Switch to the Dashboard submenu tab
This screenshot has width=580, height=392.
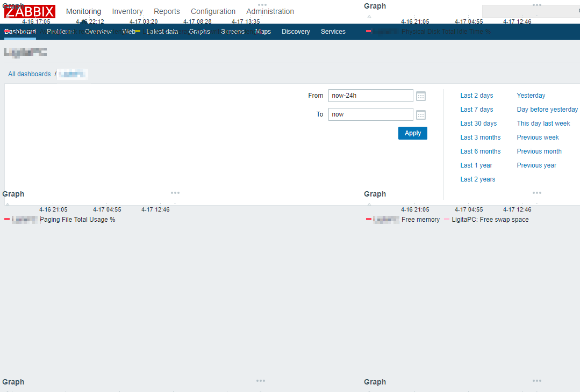(x=20, y=32)
